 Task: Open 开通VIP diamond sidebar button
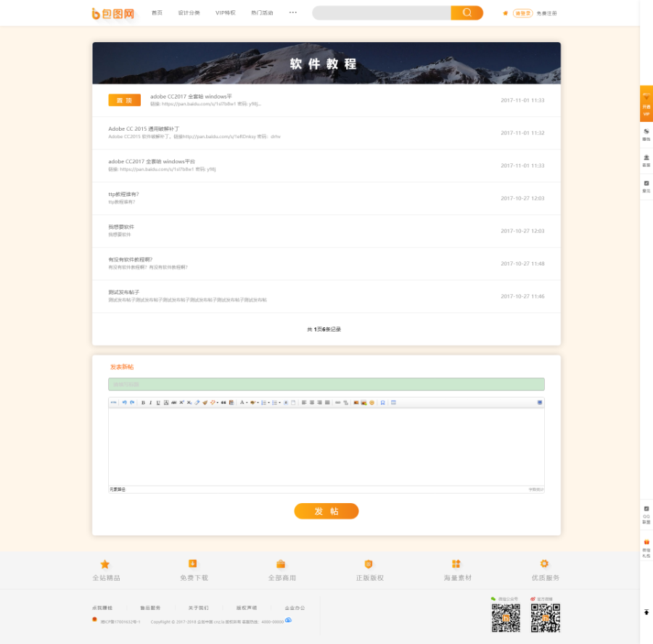pos(646,104)
